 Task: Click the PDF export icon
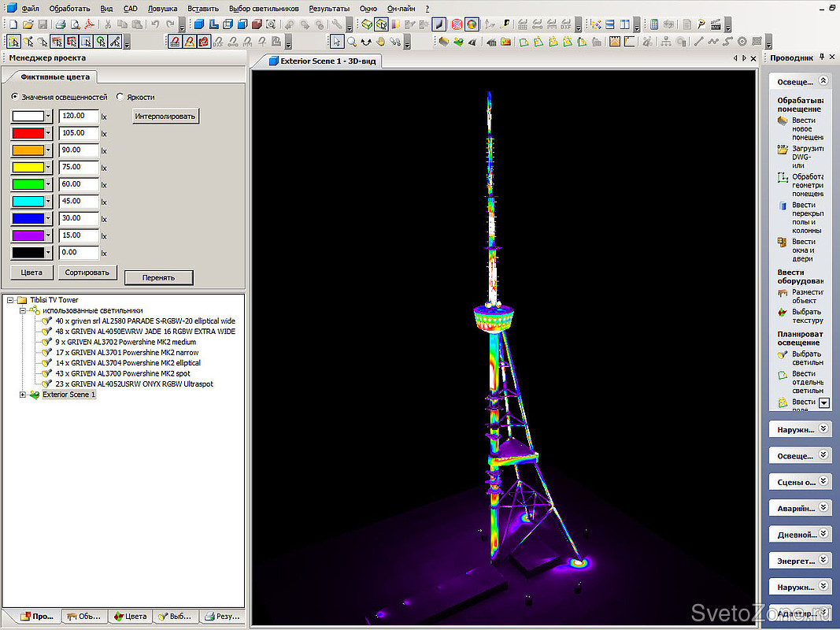(89, 24)
